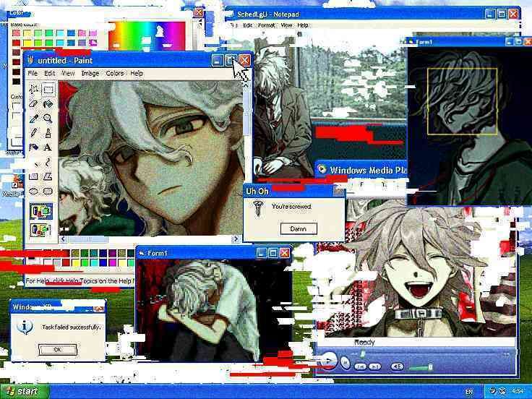
Task: Open the Format menu in Notepad
Action: (x=267, y=25)
